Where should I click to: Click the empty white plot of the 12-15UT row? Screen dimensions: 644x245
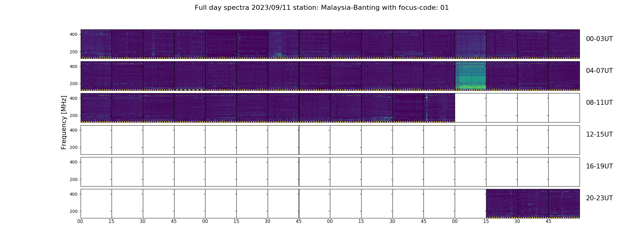click(x=330, y=140)
